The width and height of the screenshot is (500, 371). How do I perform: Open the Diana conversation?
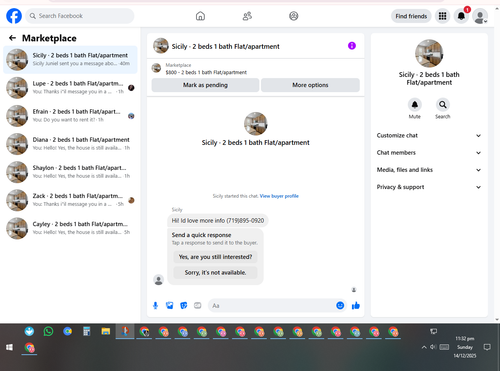70,144
